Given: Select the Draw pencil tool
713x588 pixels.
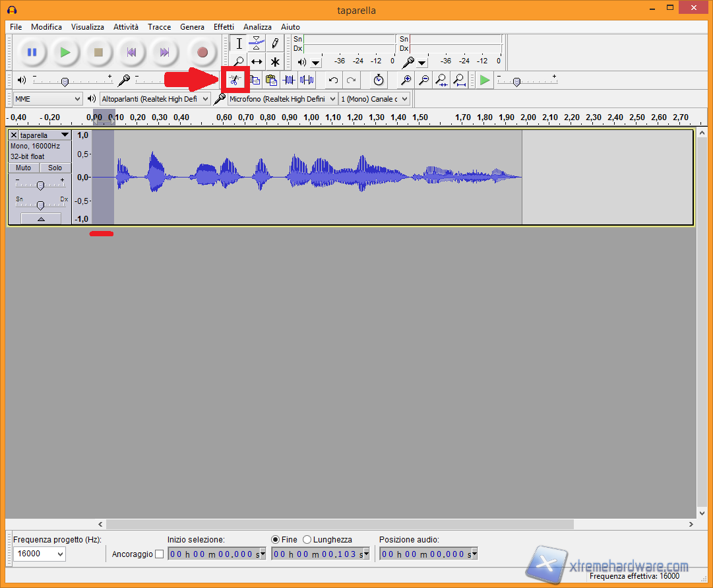Looking at the screenshot, I should [x=274, y=44].
